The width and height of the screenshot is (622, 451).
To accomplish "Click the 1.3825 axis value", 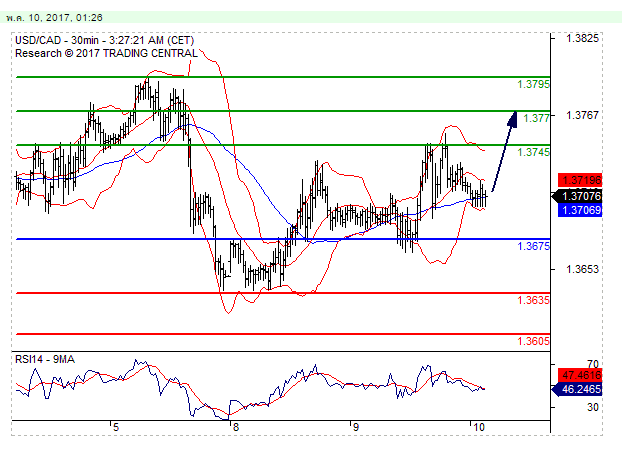I will click(x=582, y=38).
